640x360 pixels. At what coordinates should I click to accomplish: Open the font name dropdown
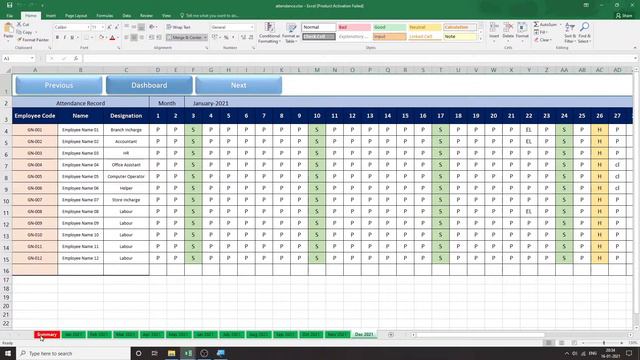point(88,27)
